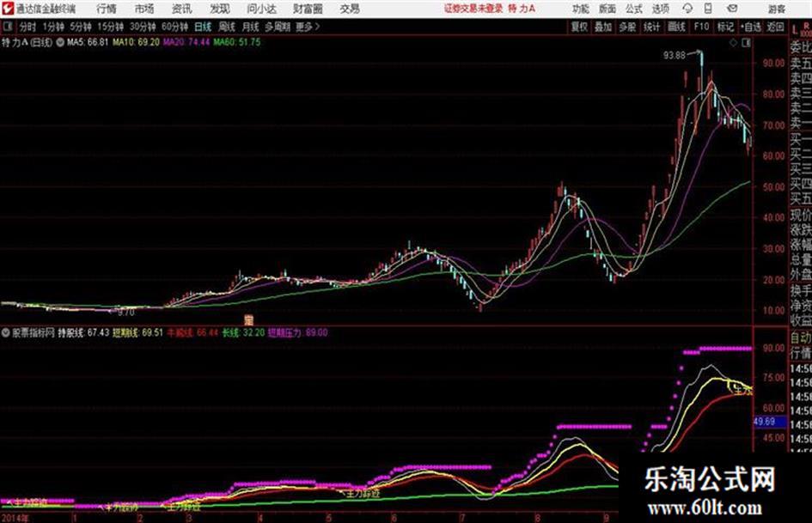Viewport: 812px width, 523px height.
Task: Click the diamond icon at chart top-right
Action: tap(733, 43)
